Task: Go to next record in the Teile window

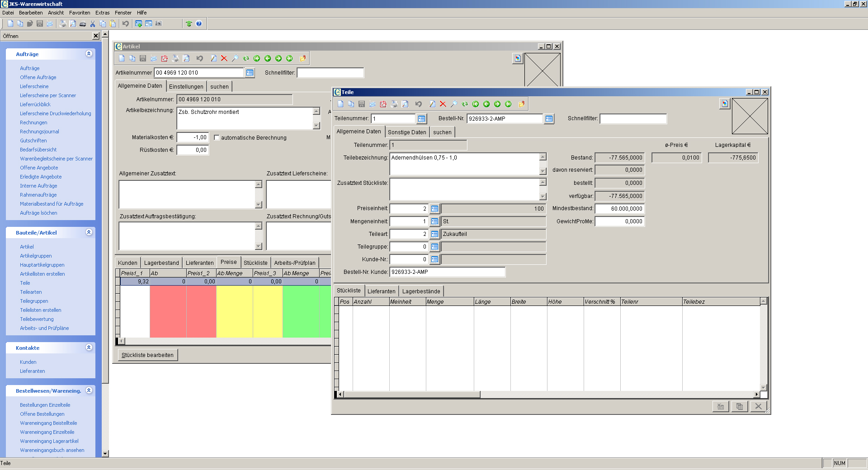Action: click(497, 104)
